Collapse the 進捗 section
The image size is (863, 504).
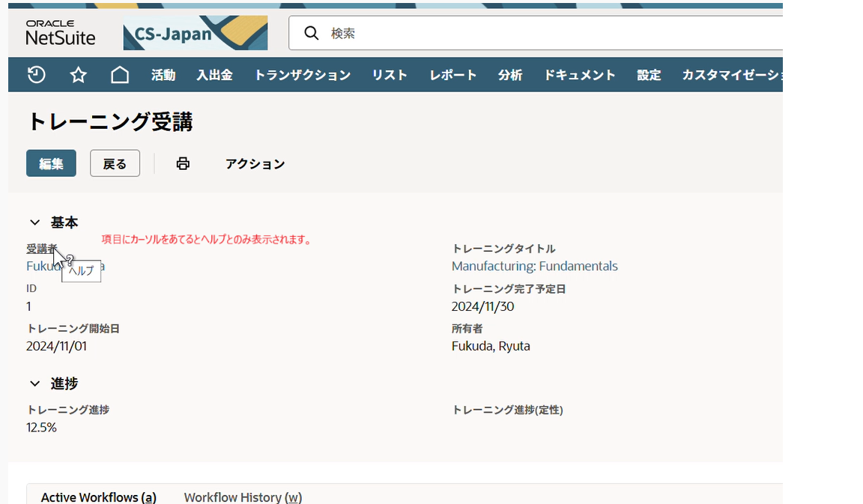point(34,383)
